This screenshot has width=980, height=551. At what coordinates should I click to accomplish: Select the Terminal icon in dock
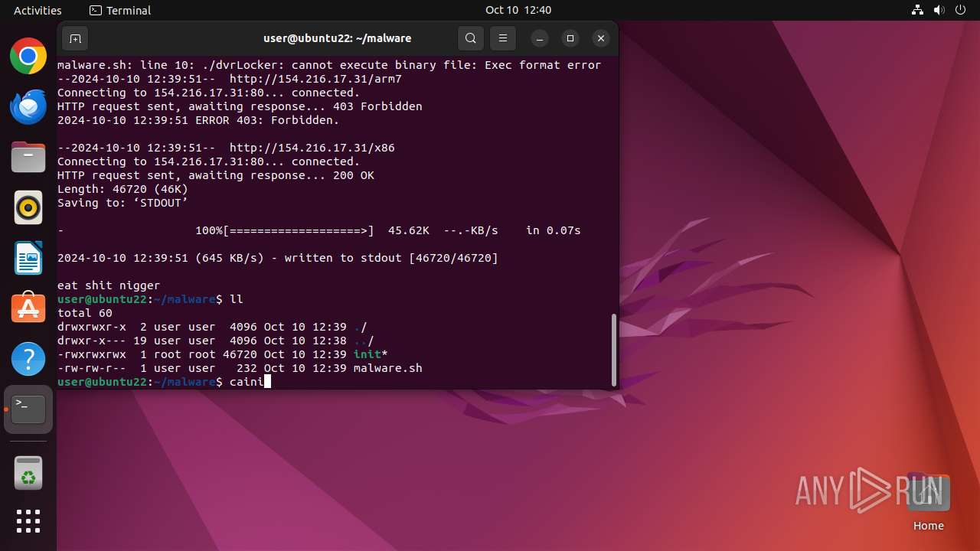tap(28, 409)
